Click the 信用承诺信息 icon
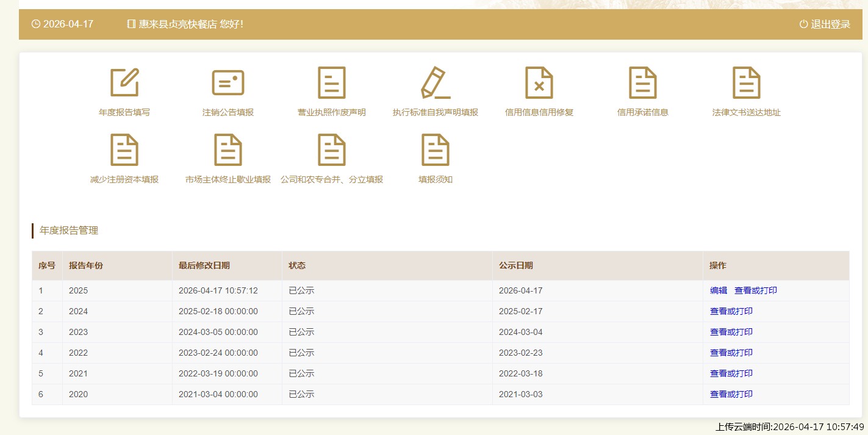 coord(643,83)
